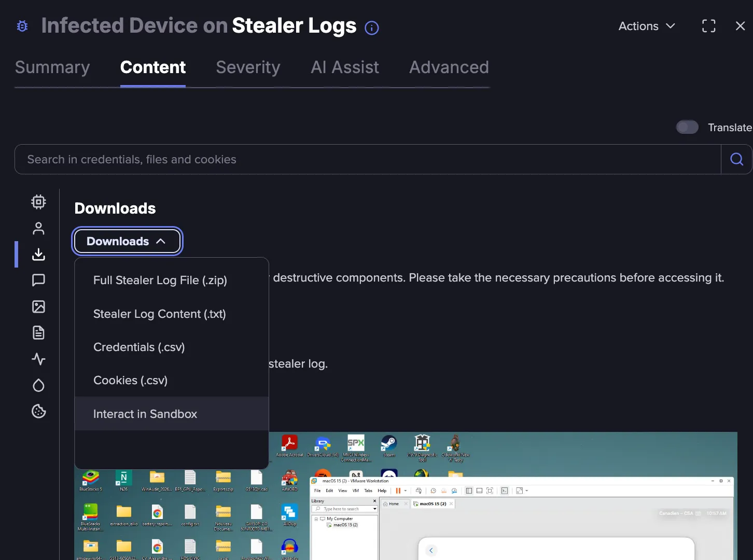Click the droplet icon in sidebar
The width and height of the screenshot is (753, 560).
38,385
